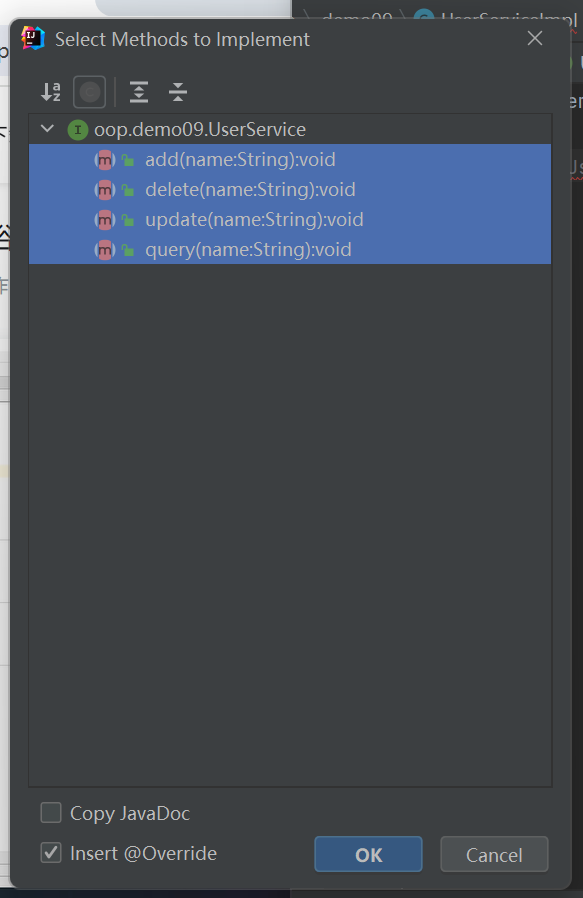Toggle the Show Classes toolbar button

click(89, 92)
